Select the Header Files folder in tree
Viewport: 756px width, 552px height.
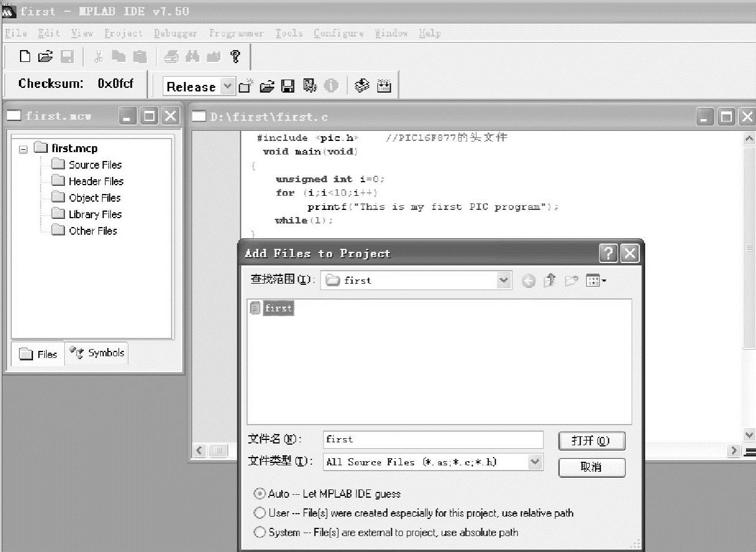87,181
